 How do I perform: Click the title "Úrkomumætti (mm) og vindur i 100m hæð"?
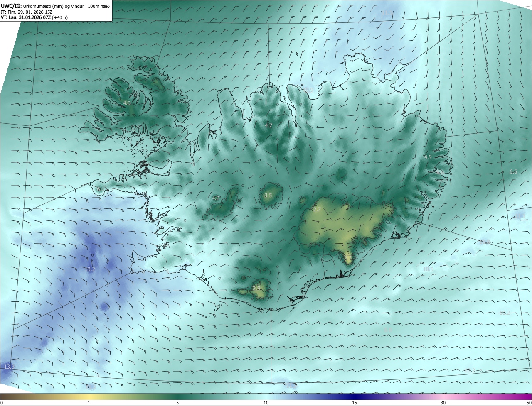point(66,6)
